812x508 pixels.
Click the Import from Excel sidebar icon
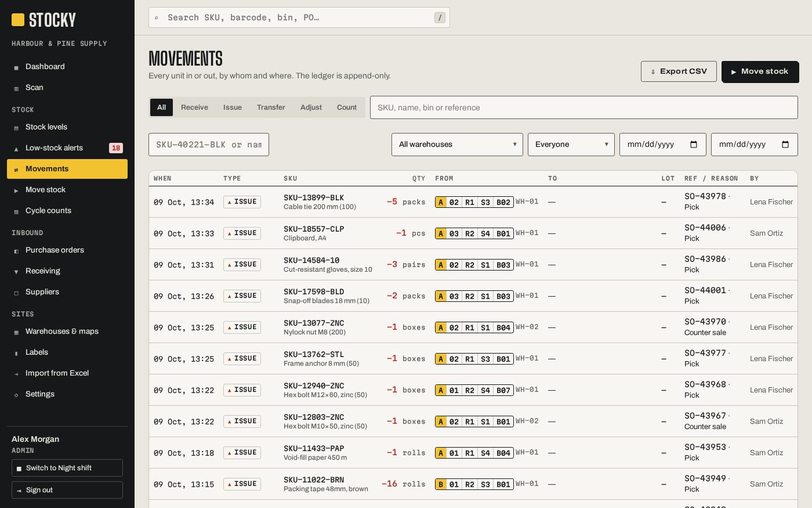pyautogui.click(x=16, y=374)
